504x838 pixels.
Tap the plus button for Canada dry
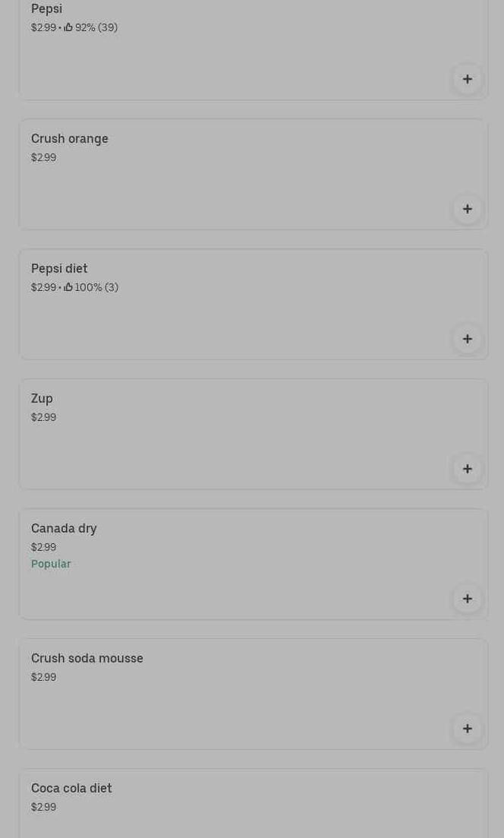click(x=467, y=599)
